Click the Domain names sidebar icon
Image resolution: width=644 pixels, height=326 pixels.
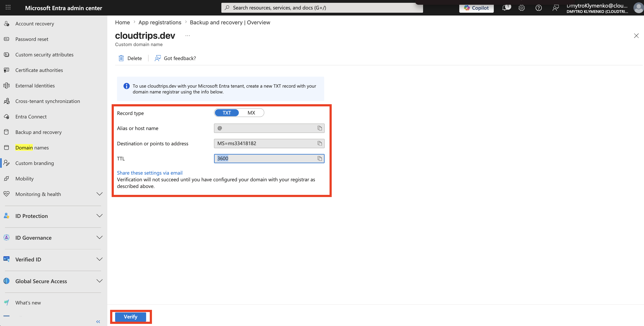(7, 147)
